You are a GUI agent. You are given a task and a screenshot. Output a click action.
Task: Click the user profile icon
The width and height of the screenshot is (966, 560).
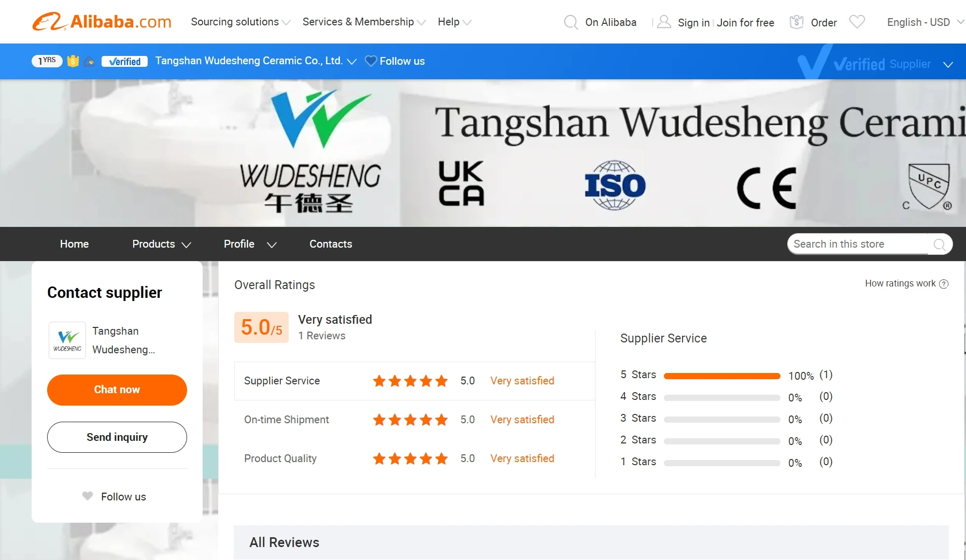[x=664, y=22]
